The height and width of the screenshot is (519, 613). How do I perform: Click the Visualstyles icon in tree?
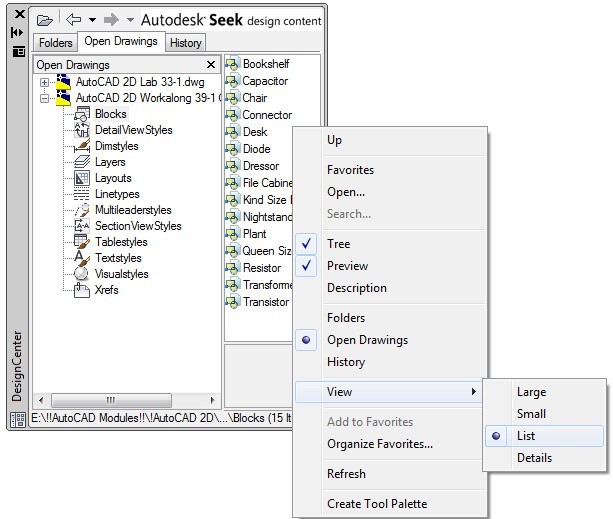click(83, 274)
